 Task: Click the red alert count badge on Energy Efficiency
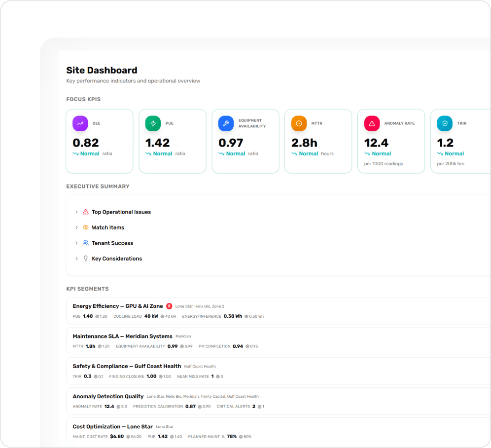pos(169,306)
